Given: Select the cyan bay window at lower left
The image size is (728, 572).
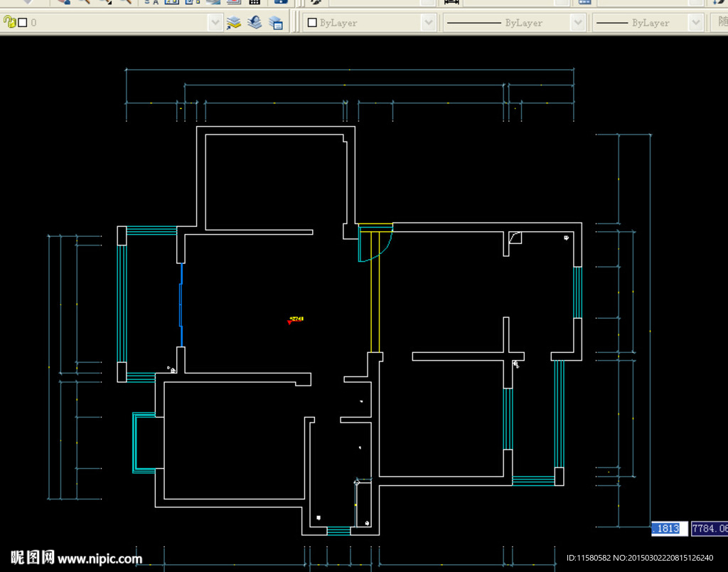Looking at the screenshot, I should (x=135, y=442).
